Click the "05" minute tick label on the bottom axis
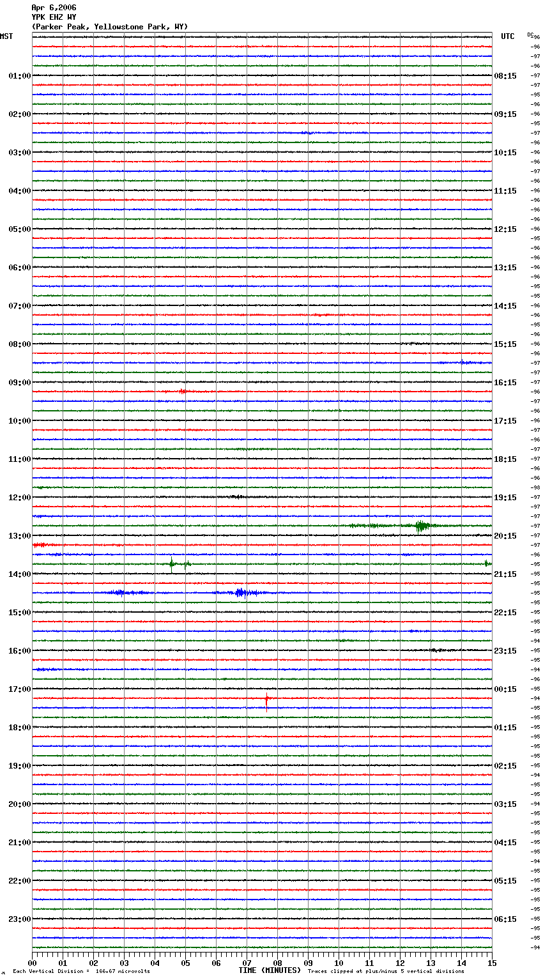The height and width of the screenshot is (980, 543). click(x=185, y=963)
